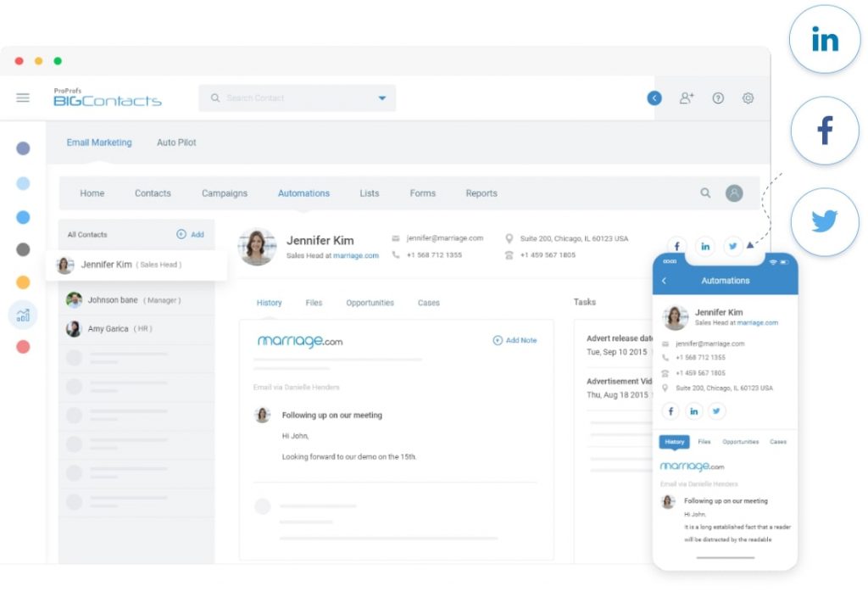Image resolution: width=868 pixels, height=592 pixels.
Task: Tap Twitter icon in mobile view
Action: point(716,410)
